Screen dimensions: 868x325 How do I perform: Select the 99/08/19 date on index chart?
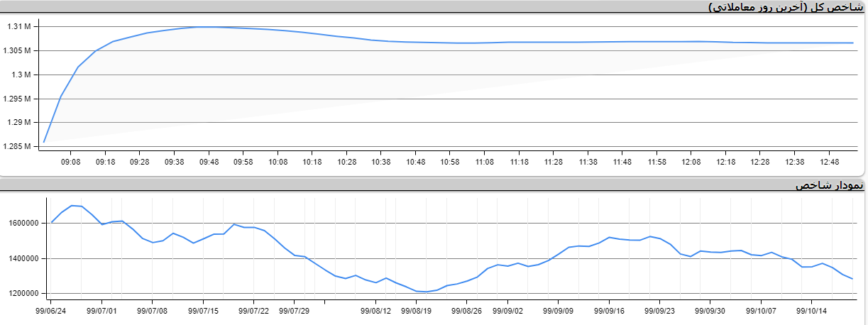(416, 310)
